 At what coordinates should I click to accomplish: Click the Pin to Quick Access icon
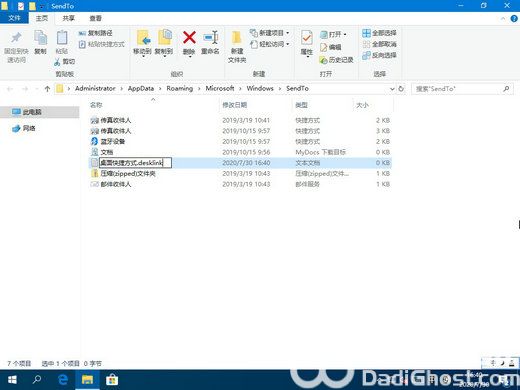click(16, 37)
